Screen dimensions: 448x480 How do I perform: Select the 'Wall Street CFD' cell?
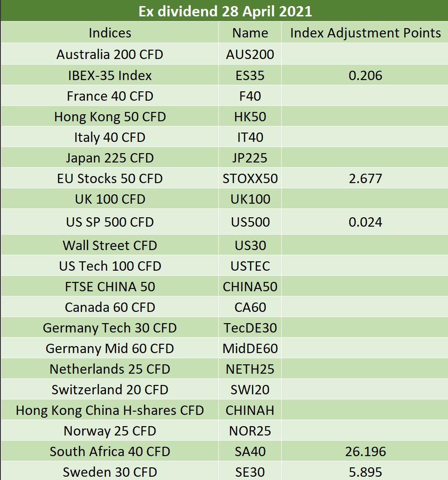pos(110,245)
